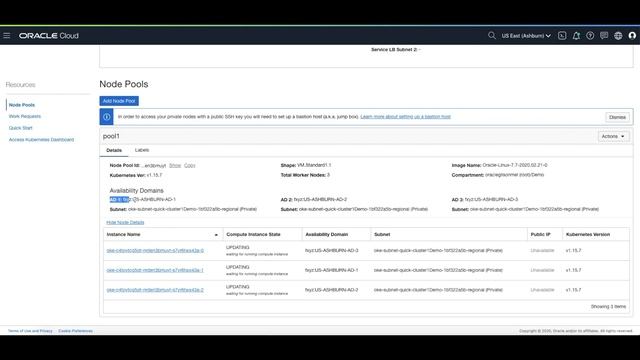Open the US East (Ashburn) region dropdown

pos(526,36)
